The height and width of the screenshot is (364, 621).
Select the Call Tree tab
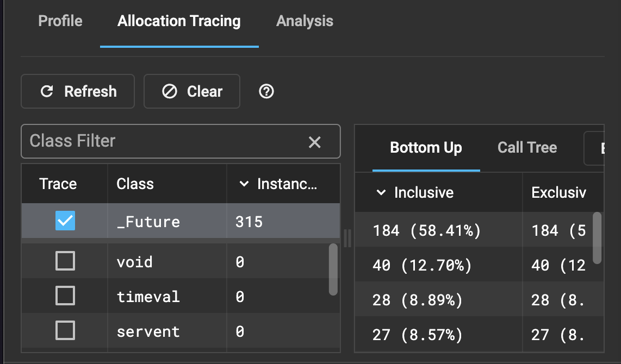tap(526, 147)
